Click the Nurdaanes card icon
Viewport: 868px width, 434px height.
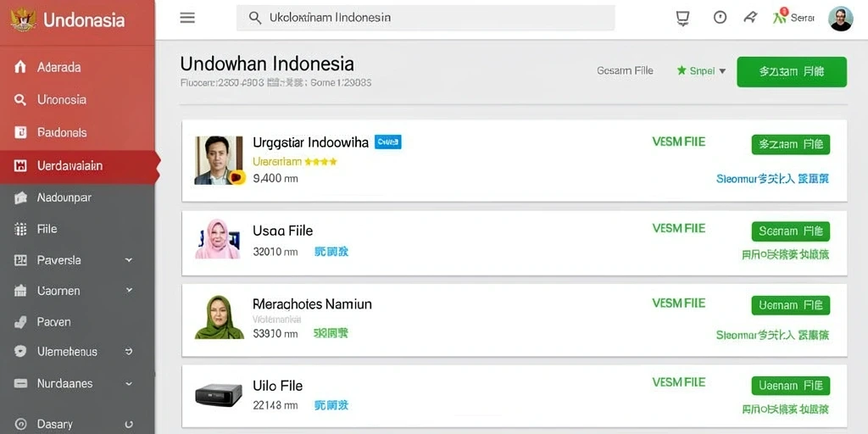[20, 383]
